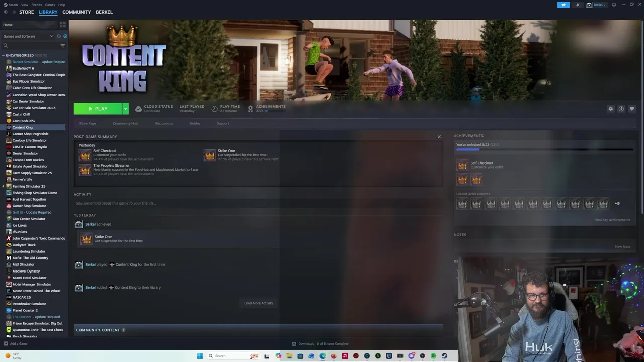The width and height of the screenshot is (644, 362).
Task: Expand the PLAY button dropdown arrow
Action: (125, 109)
